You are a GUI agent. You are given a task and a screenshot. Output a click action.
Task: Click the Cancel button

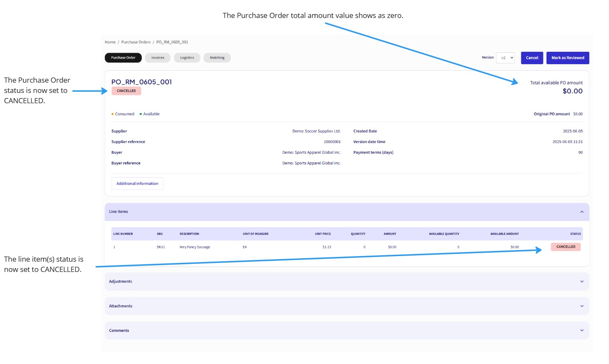click(x=531, y=57)
